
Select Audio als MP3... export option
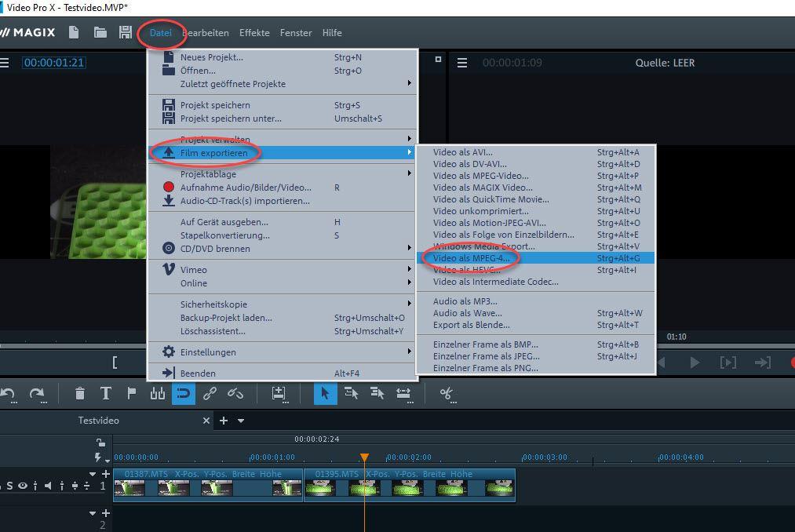point(535,301)
